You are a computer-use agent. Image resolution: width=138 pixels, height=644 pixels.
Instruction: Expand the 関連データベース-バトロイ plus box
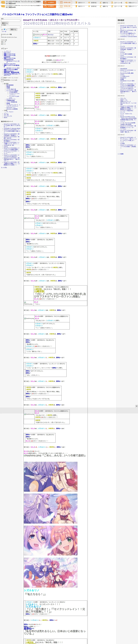pos(2,78)
